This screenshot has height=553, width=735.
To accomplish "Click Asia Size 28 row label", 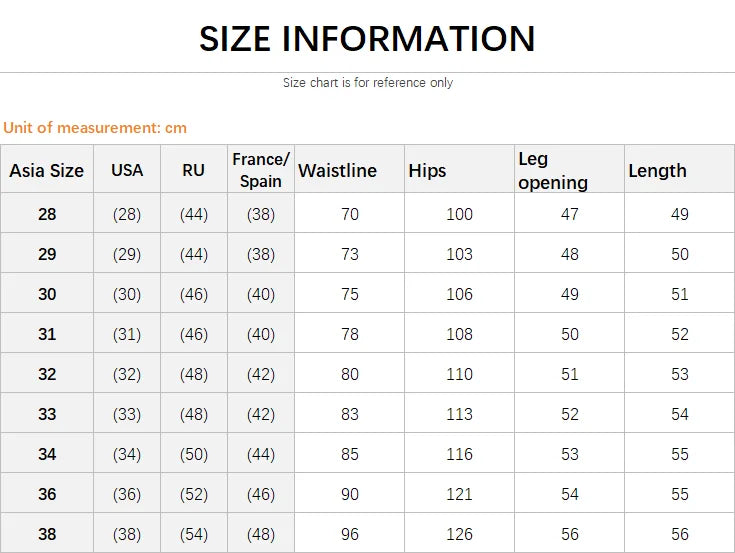I will pos(47,214).
